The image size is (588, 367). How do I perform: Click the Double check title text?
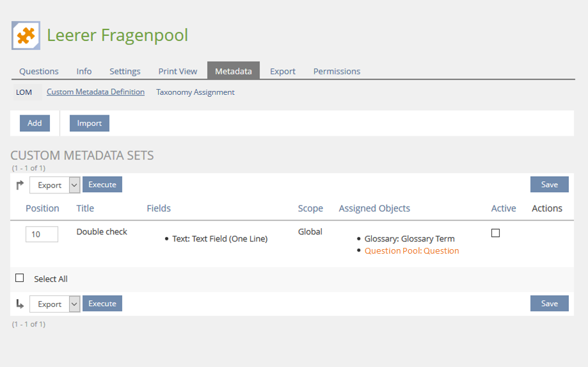pos(102,232)
